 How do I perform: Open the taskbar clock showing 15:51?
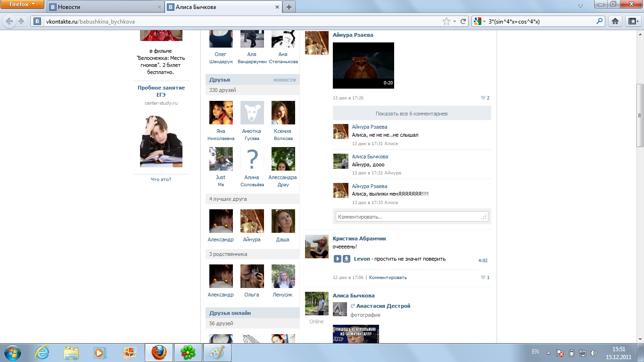tap(619, 353)
